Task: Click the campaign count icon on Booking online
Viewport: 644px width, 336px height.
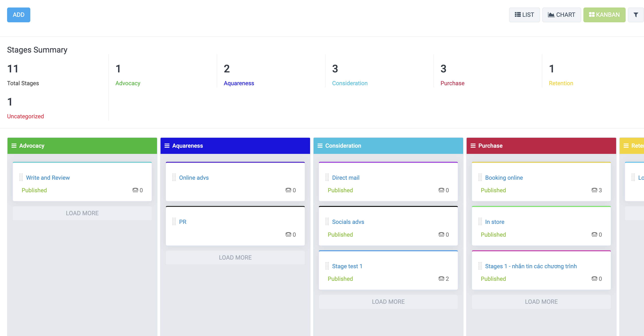Action: pyautogui.click(x=594, y=190)
